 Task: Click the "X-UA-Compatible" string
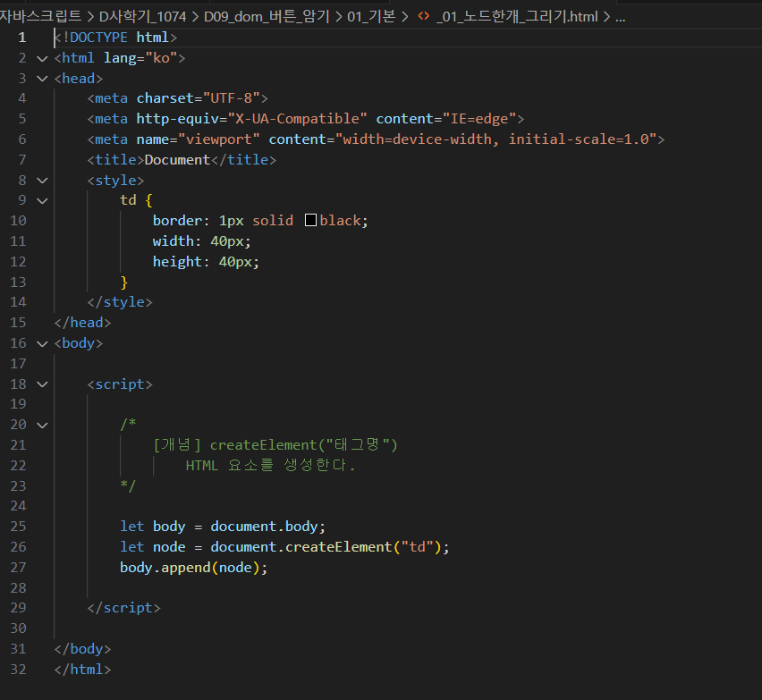(x=298, y=119)
